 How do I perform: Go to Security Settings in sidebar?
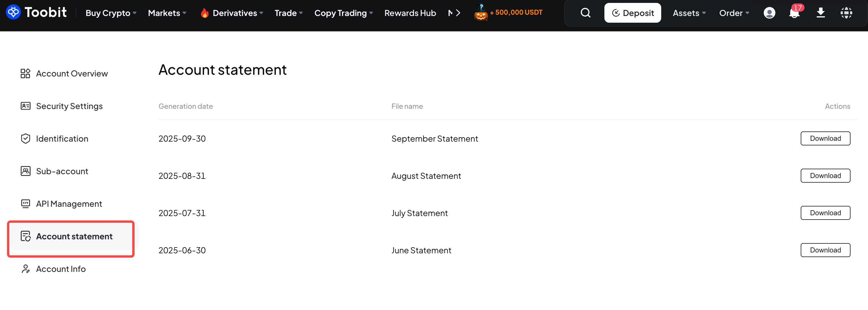pyautogui.click(x=69, y=106)
